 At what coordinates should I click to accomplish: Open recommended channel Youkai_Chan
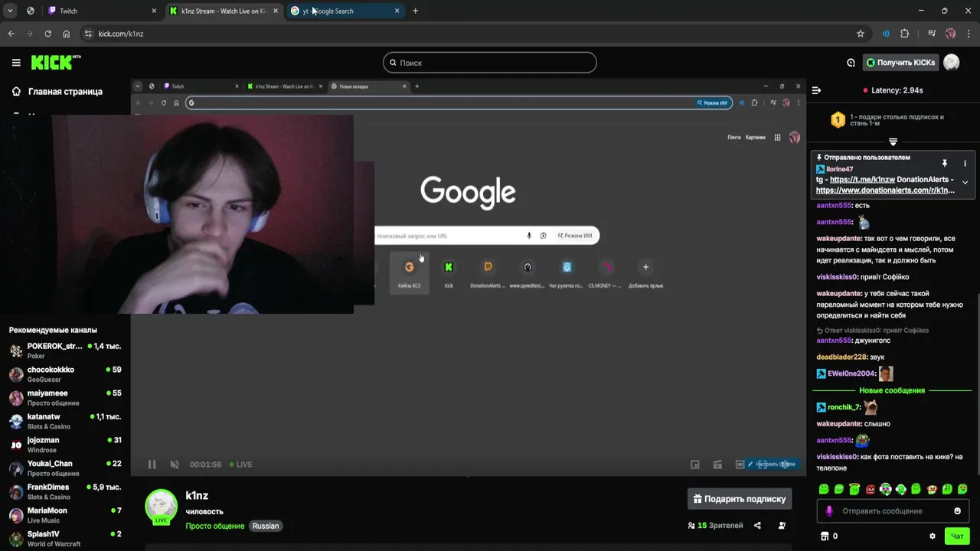(65, 468)
